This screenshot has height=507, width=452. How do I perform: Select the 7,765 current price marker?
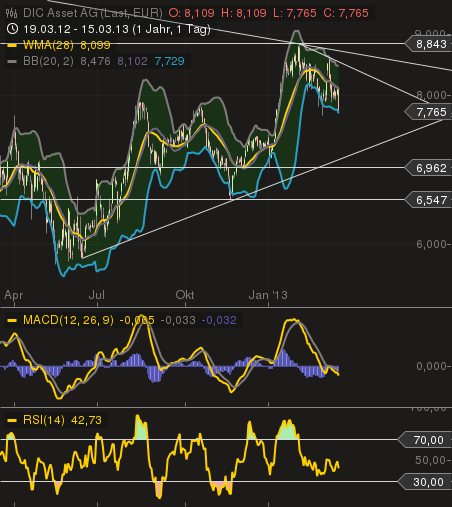(x=429, y=112)
